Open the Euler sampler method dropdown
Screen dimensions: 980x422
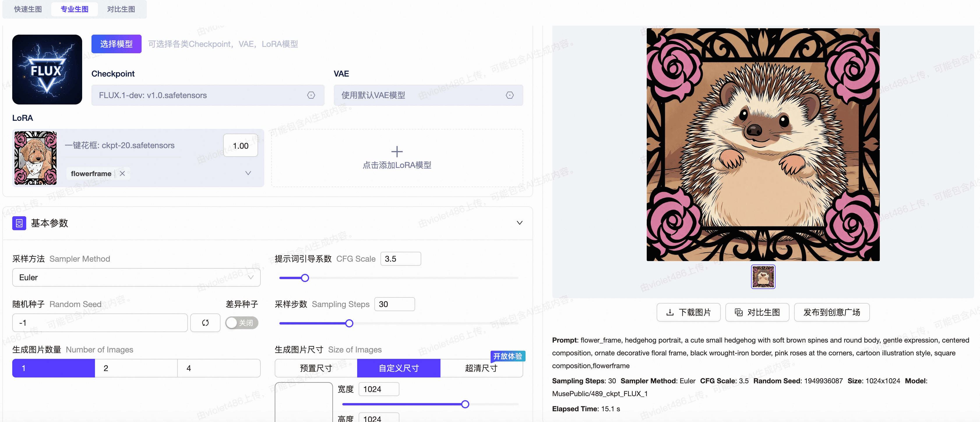[136, 278]
